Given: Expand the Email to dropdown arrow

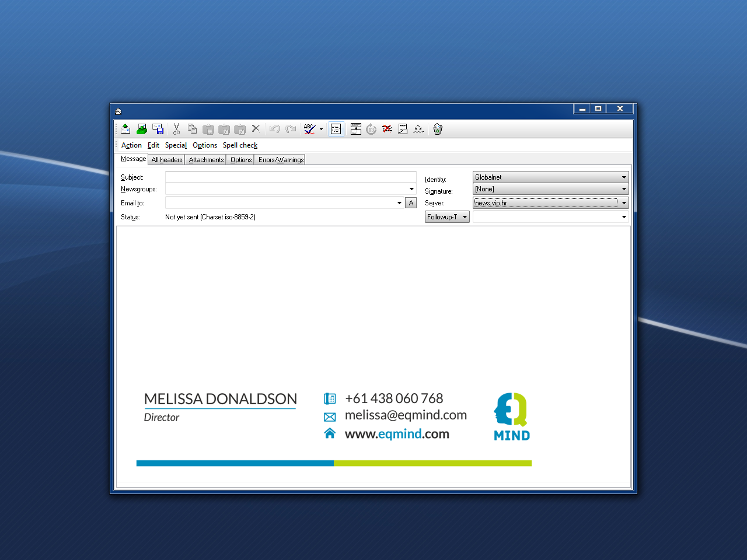Looking at the screenshot, I should 399,203.
